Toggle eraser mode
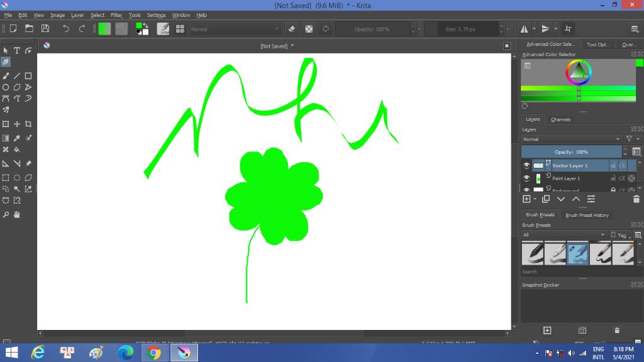This screenshot has width=644, height=362. 292,29
